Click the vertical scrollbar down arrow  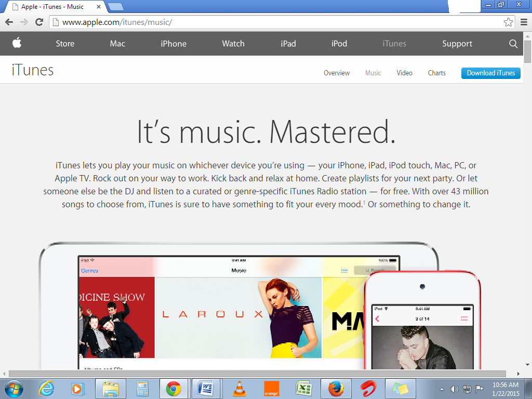(x=527, y=365)
